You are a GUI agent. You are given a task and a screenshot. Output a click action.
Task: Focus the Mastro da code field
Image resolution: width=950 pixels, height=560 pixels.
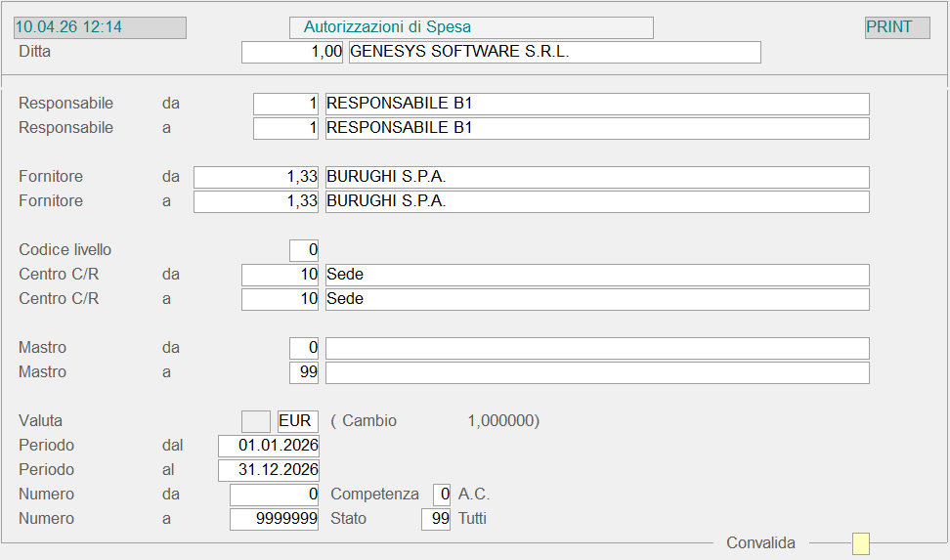[304, 348]
